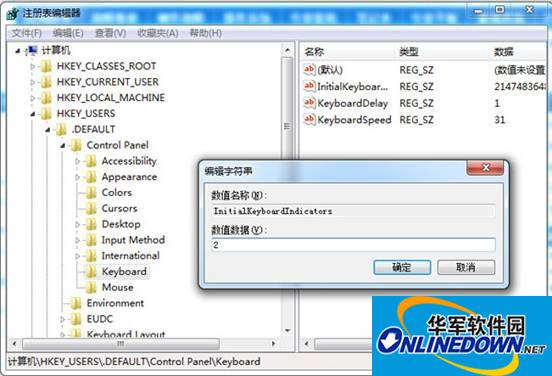
Task: Expand the Accessibility key arrow
Action: pyautogui.click(x=77, y=161)
